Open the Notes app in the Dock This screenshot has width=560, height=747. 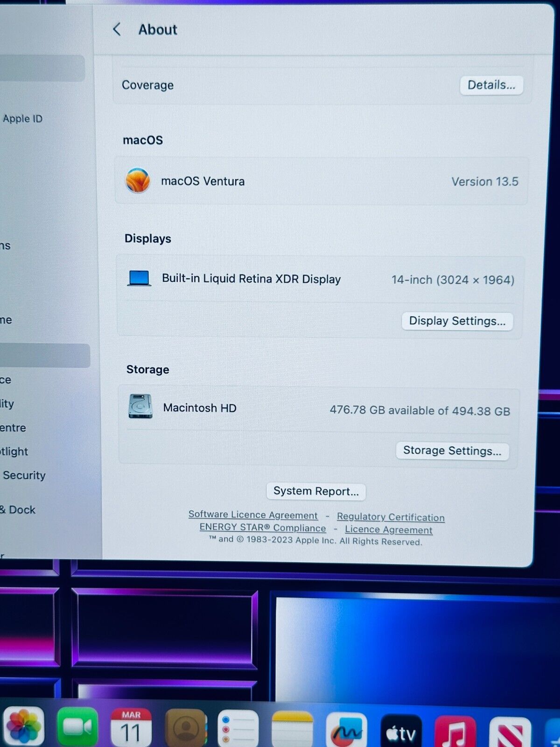(292, 728)
